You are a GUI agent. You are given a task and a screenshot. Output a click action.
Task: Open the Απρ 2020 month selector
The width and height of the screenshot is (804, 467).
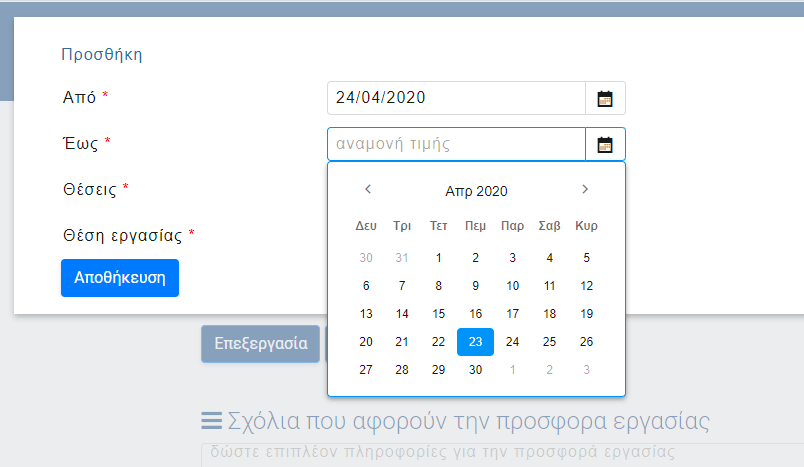click(x=476, y=191)
